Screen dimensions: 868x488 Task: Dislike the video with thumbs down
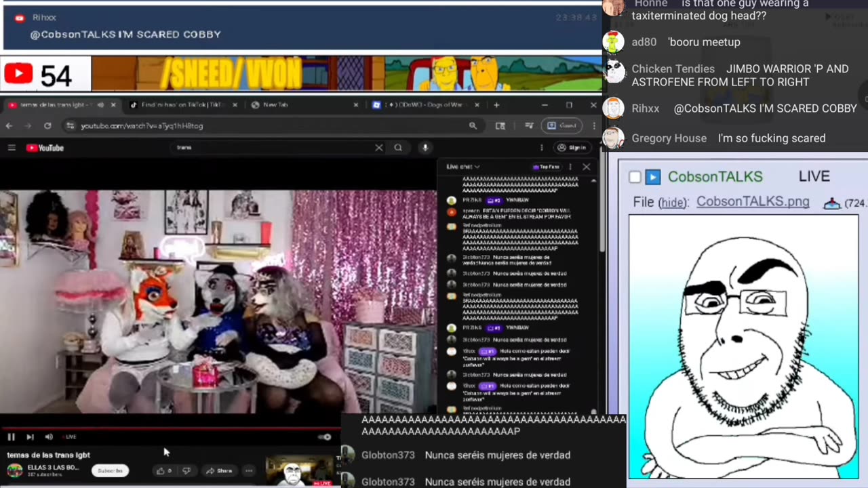point(186,470)
